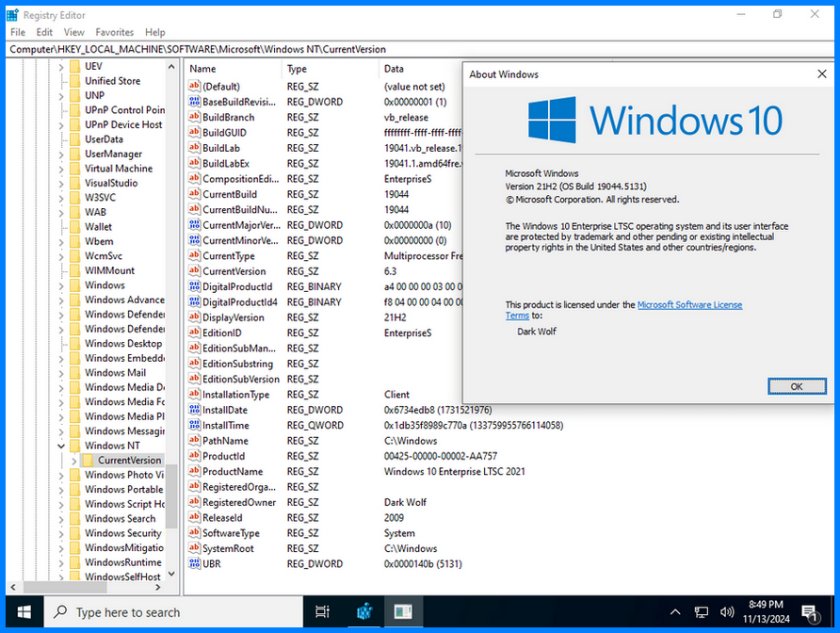Expand the VisualStudio tree node
Viewport: 840px width, 633px height.
coord(60,184)
